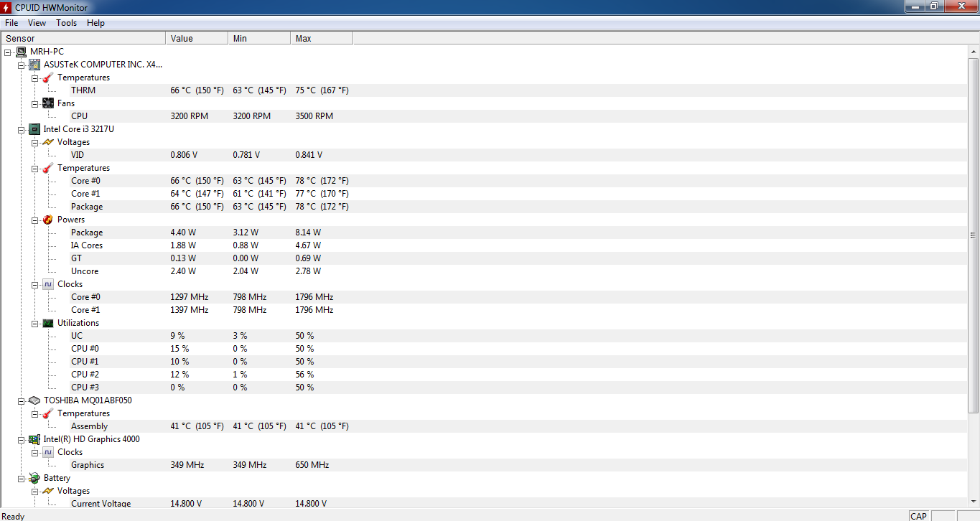980x521 pixels.
Task: Click the TOSHIBA hard drive icon
Action: 34,400
